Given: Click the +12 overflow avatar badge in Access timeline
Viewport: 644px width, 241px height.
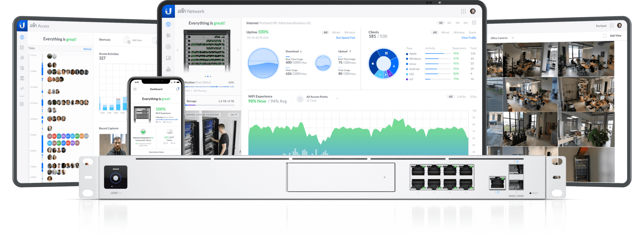Looking at the screenshot, I should point(86,136).
